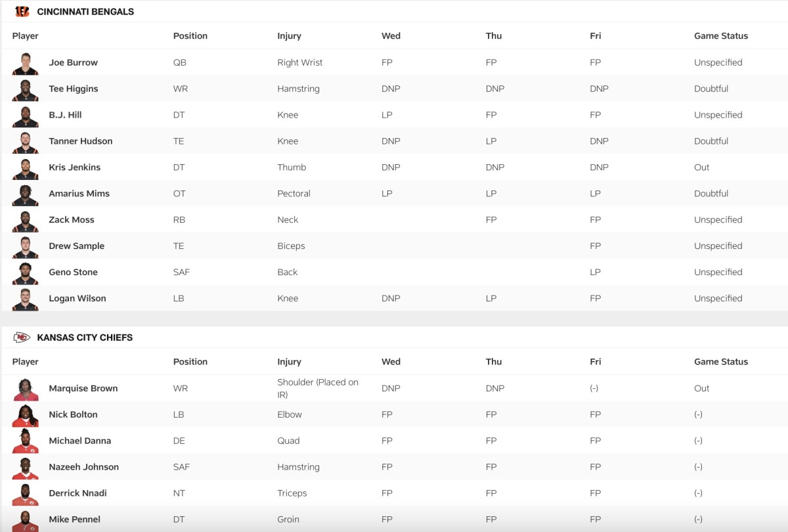Open the Mike Pennel player link
Screen dimensions: 788x532
(74, 520)
